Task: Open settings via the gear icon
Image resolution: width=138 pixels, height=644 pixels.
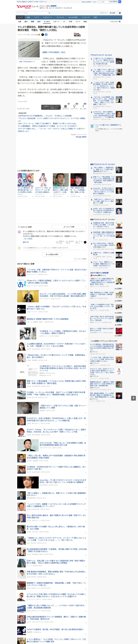Action: point(120,13)
